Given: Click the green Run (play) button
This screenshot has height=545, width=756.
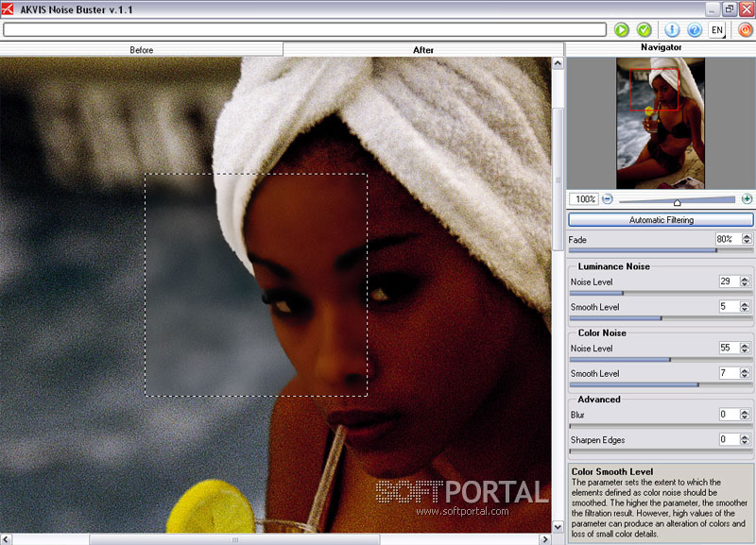Looking at the screenshot, I should (621, 30).
